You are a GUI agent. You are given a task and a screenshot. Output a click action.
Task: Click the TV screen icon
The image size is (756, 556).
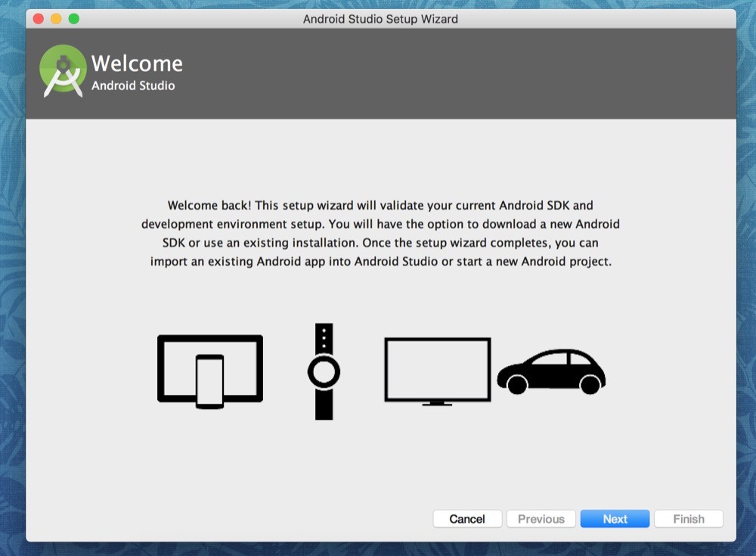[437, 370]
